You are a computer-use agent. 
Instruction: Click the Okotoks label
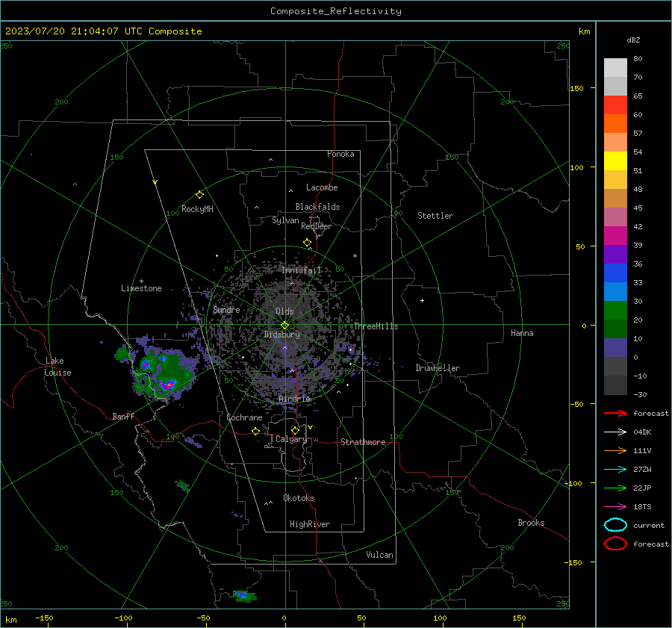click(299, 498)
